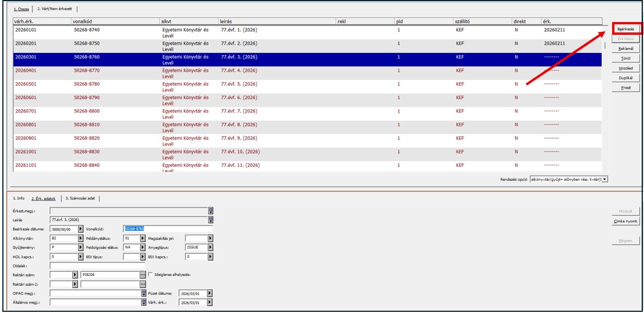Click the Alkönyvtár field showing B2
This screenshot has height=313, width=644.
[64, 238]
